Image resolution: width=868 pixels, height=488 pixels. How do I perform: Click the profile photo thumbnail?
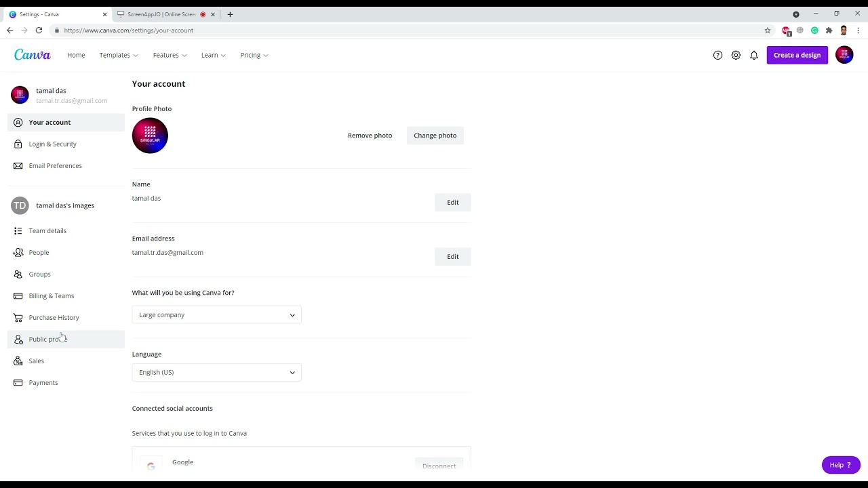pos(149,135)
